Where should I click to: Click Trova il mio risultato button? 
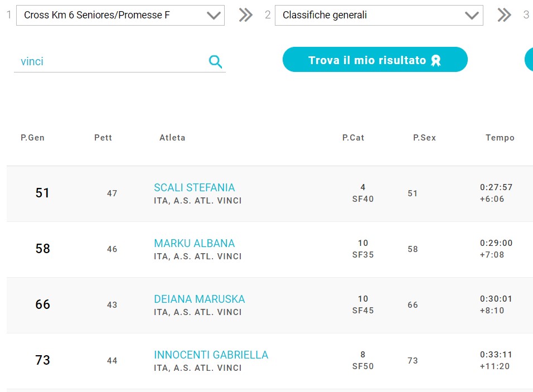375,60
